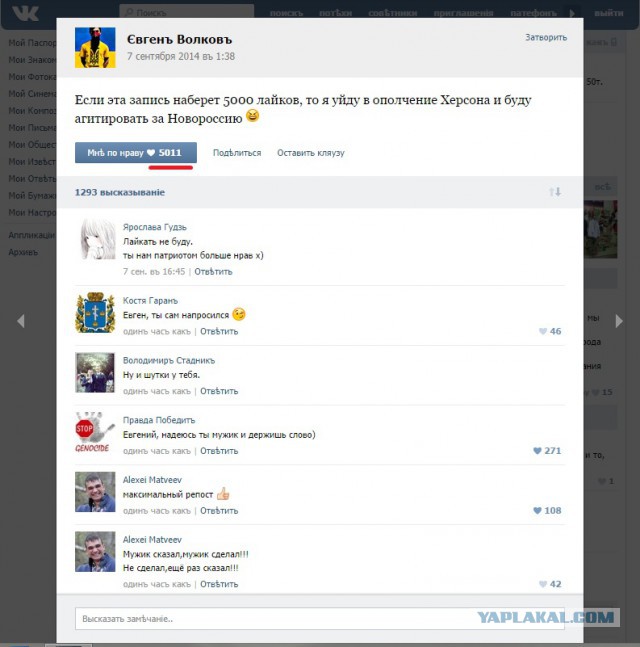Toggle comment sort order arrows
Image resolution: width=640 pixels, height=647 pixels.
pyautogui.click(x=555, y=192)
